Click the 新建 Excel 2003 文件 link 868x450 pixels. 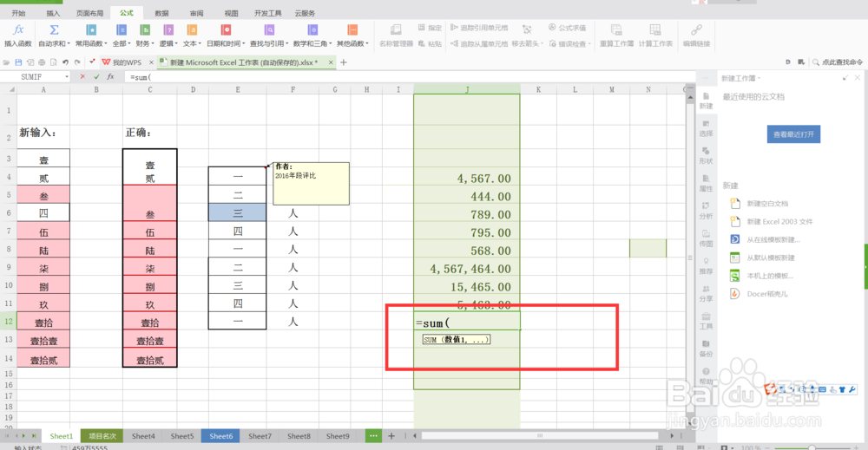(779, 222)
